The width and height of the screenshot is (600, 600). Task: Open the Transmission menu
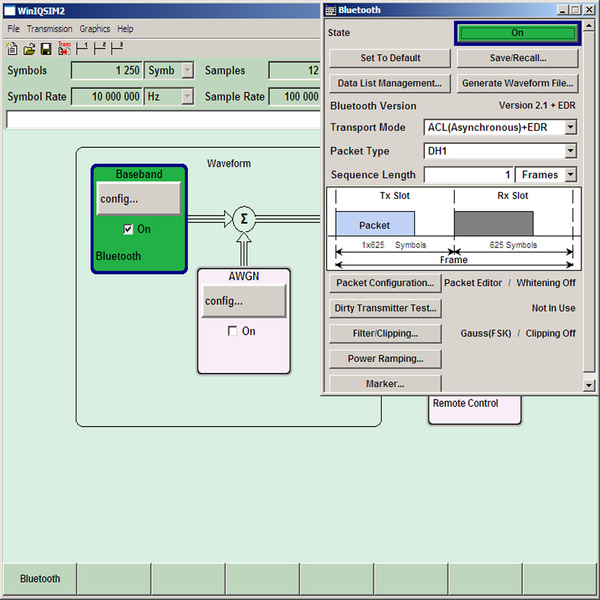[49, 29]
